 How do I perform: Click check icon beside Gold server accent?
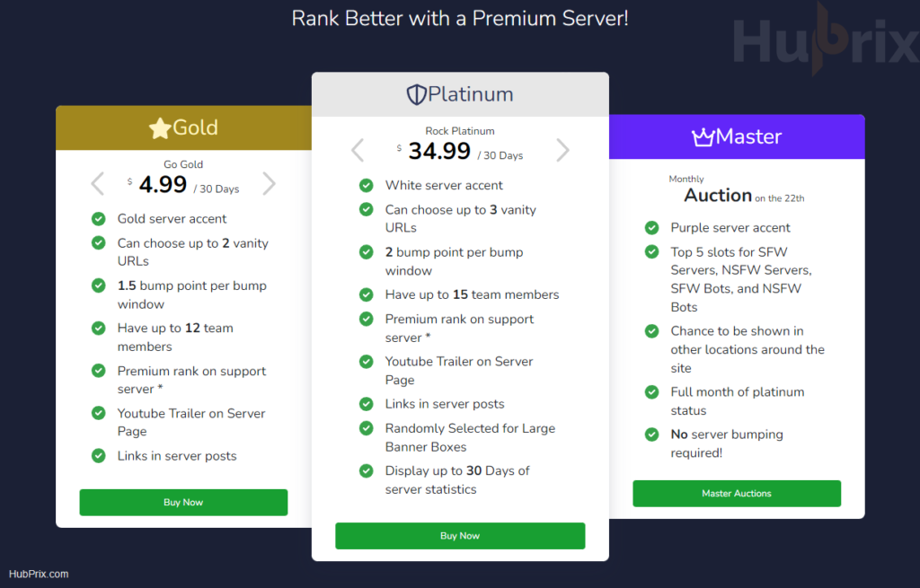tap(99, 219)
